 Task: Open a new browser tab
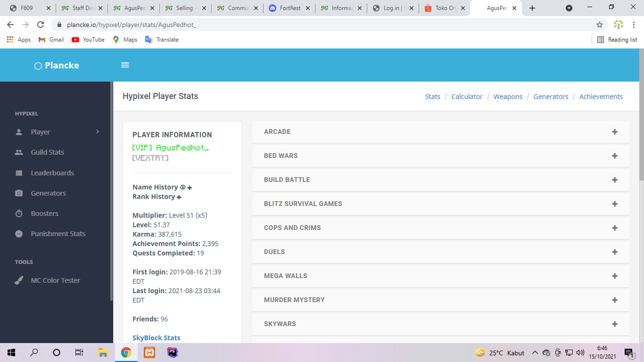tap(532, 8)
